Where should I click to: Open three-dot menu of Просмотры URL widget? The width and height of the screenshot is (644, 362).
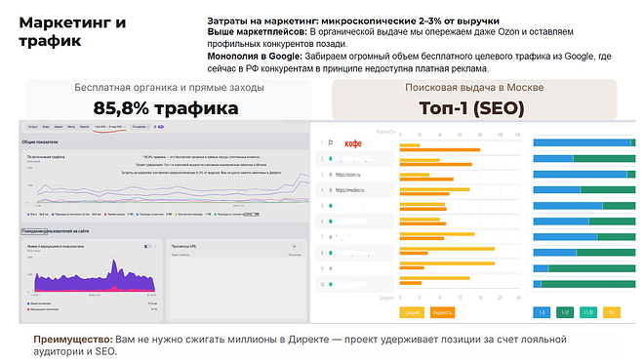click(x=301, y=247)
